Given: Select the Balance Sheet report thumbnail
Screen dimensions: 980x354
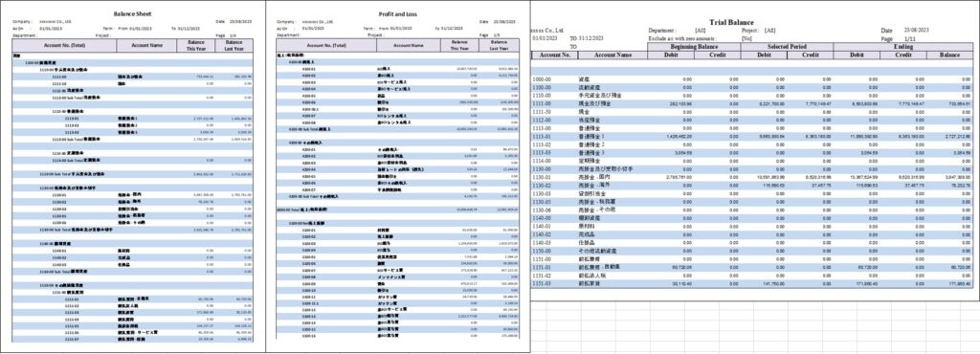Looking at the screenshot, I should [132, 177].
